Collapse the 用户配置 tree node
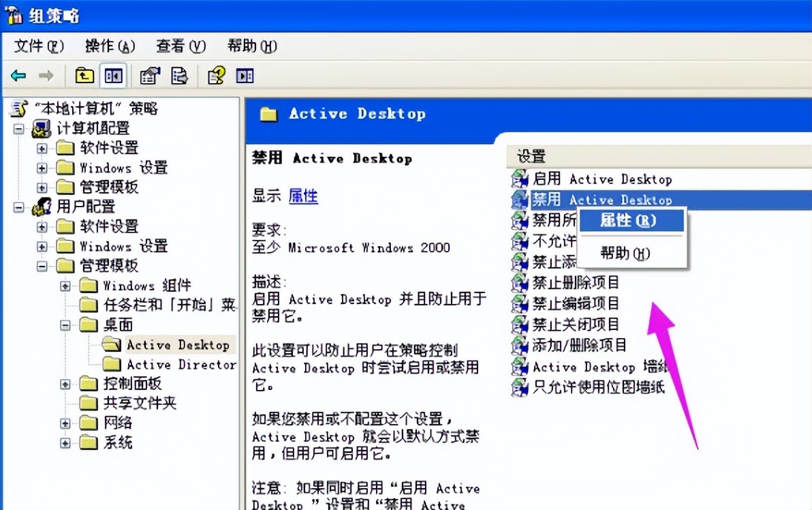Screen dimensions: 812x510 (x=18, y=207)
